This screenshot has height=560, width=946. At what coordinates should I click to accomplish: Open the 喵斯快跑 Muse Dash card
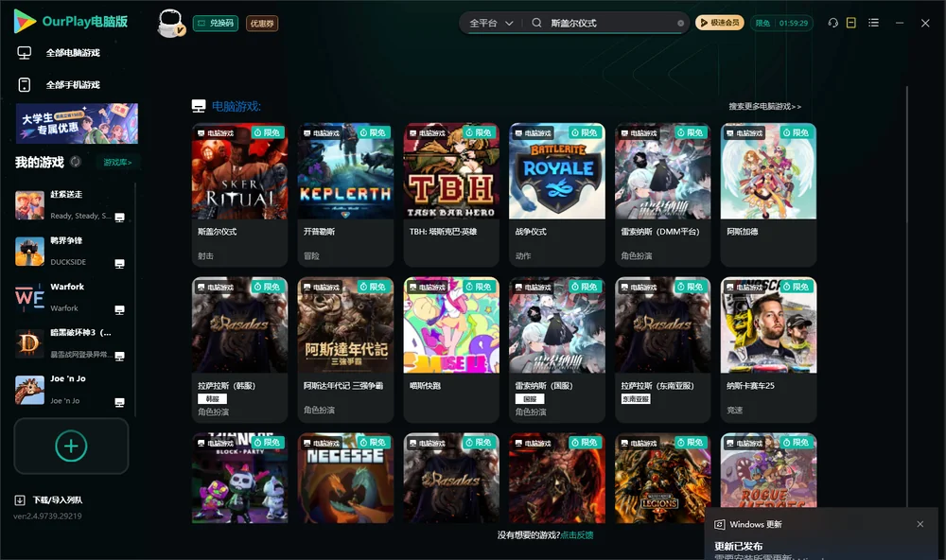coord(451,349)
